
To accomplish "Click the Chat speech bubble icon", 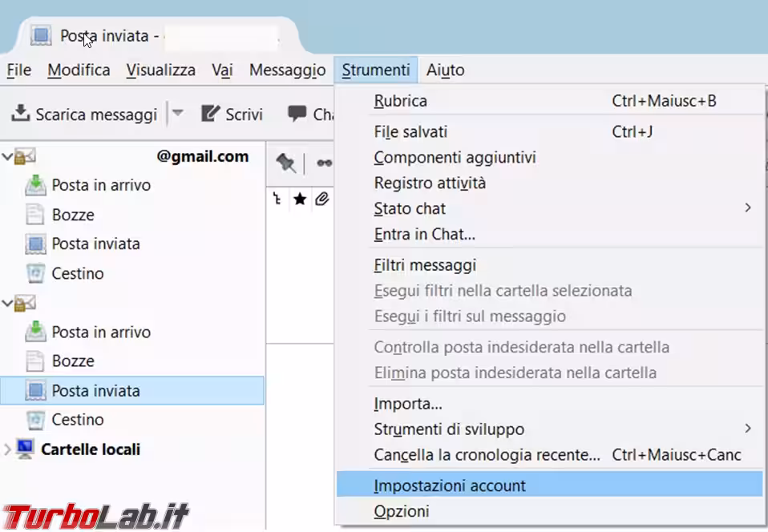I will tap(297, 114).
